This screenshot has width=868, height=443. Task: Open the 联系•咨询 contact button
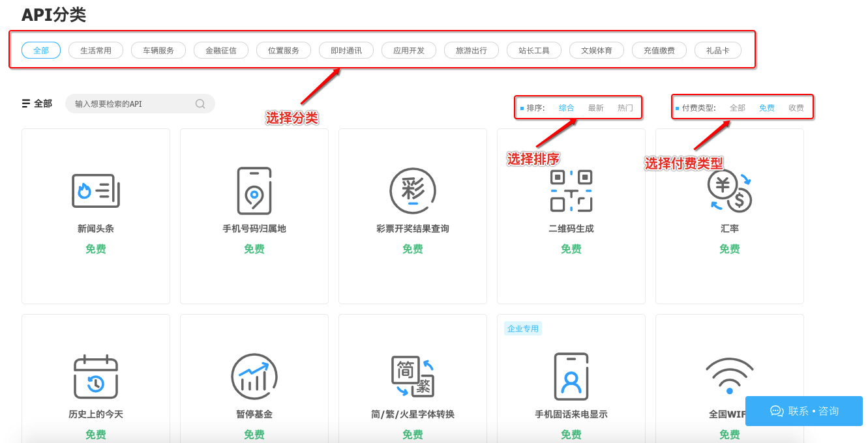[x=804, y=411]
